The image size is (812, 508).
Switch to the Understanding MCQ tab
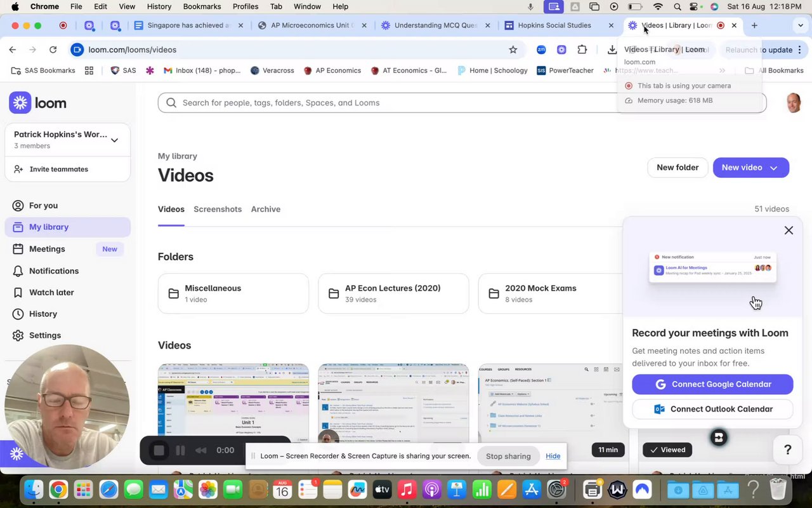coord(436,25)
